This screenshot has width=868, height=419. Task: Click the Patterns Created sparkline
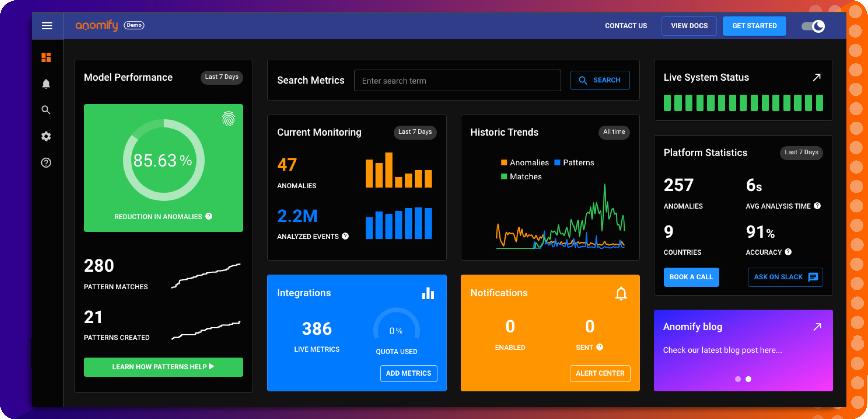[x=206, y=330]
